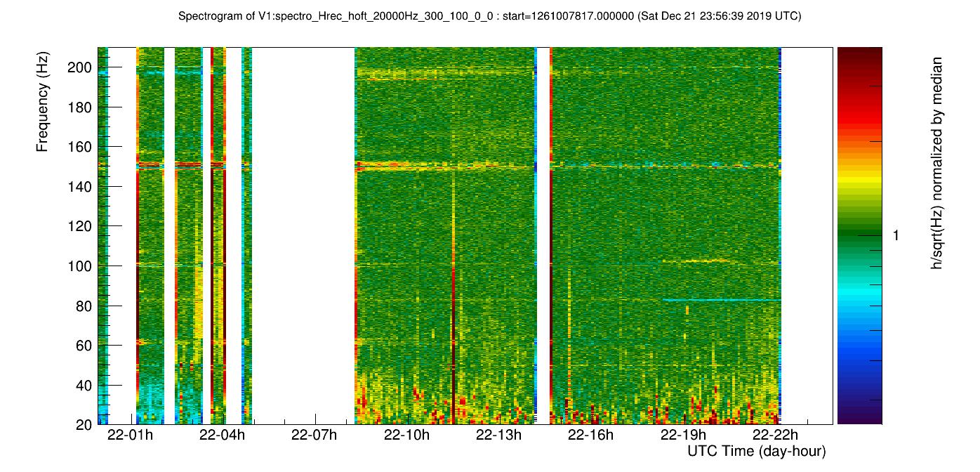Click the cyan horizontal line near 83 Hz

click(723, 300)
